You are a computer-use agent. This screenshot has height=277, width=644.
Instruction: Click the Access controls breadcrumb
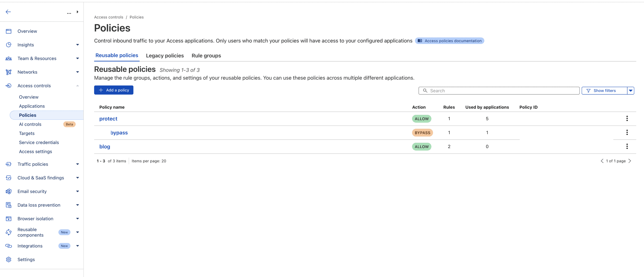tap(109, 17)
